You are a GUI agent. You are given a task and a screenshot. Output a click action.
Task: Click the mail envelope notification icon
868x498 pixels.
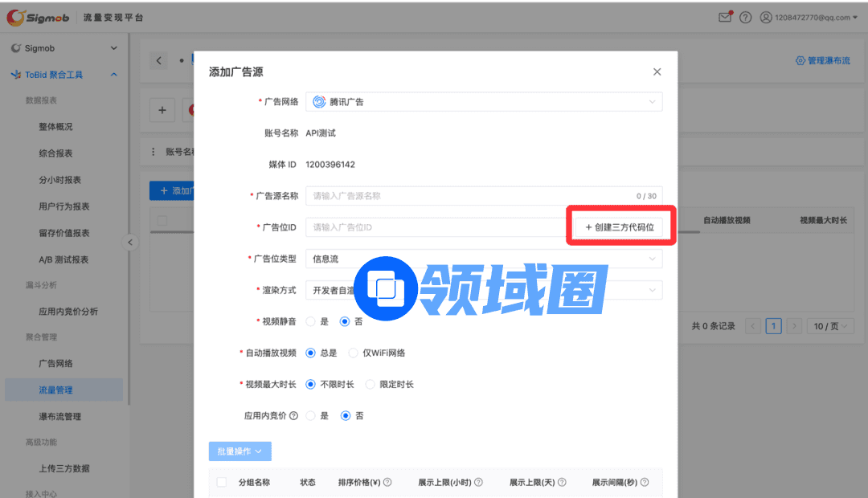pyautogui.click(x=725, y=17)
